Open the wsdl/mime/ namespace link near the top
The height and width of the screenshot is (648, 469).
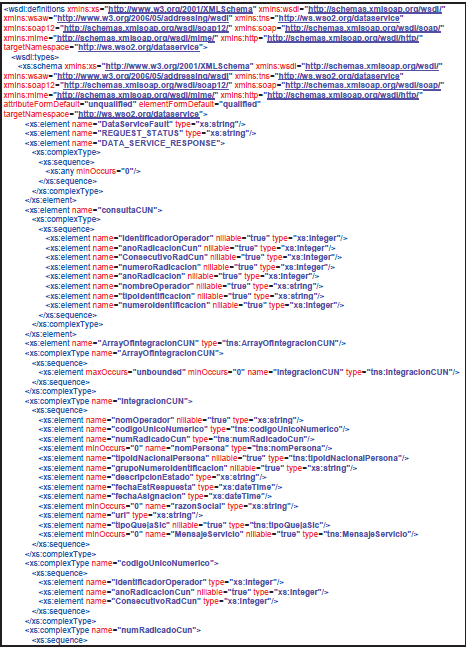[x=136, y=38]
